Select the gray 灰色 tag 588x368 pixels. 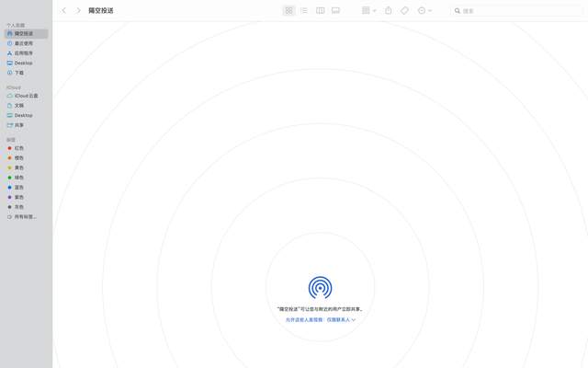27,207
